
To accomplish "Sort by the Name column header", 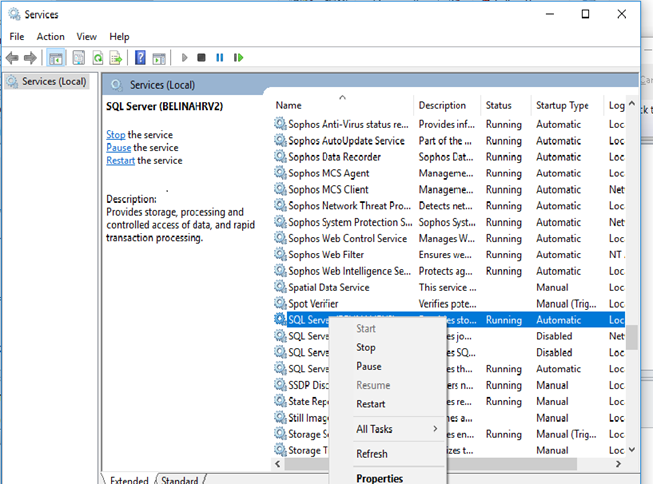I will [x=342, y=105].
